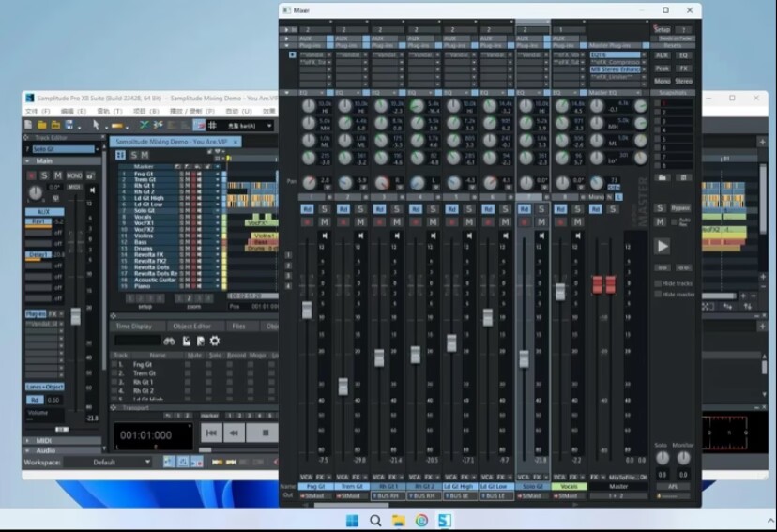Screen dimensions: 777x532
Task: Click the crossfade X icon in the toolbar
Action: 144,126
